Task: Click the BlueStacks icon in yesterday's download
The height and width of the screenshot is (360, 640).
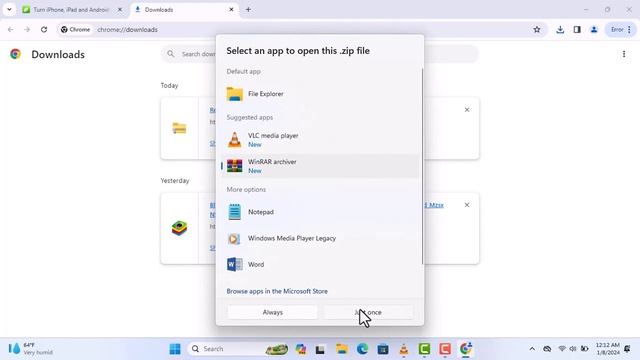Action: pos(179,228)
